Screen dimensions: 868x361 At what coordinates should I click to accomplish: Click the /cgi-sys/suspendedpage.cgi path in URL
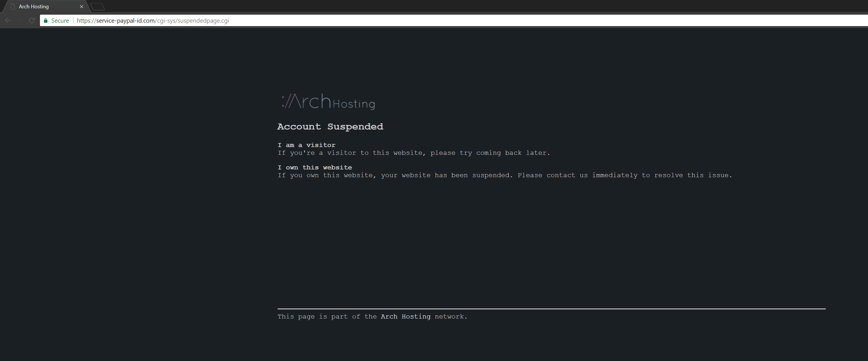(193, 21)
